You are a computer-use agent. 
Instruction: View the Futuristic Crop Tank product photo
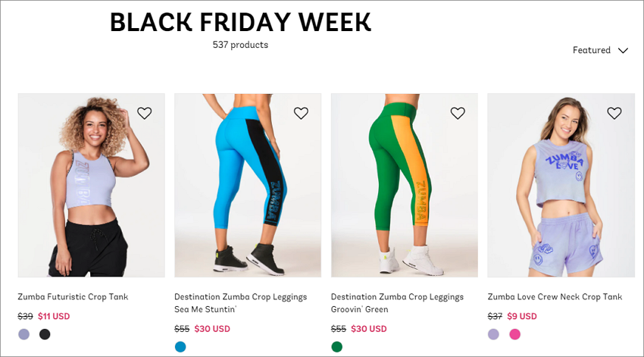click(x=91, y=185)
